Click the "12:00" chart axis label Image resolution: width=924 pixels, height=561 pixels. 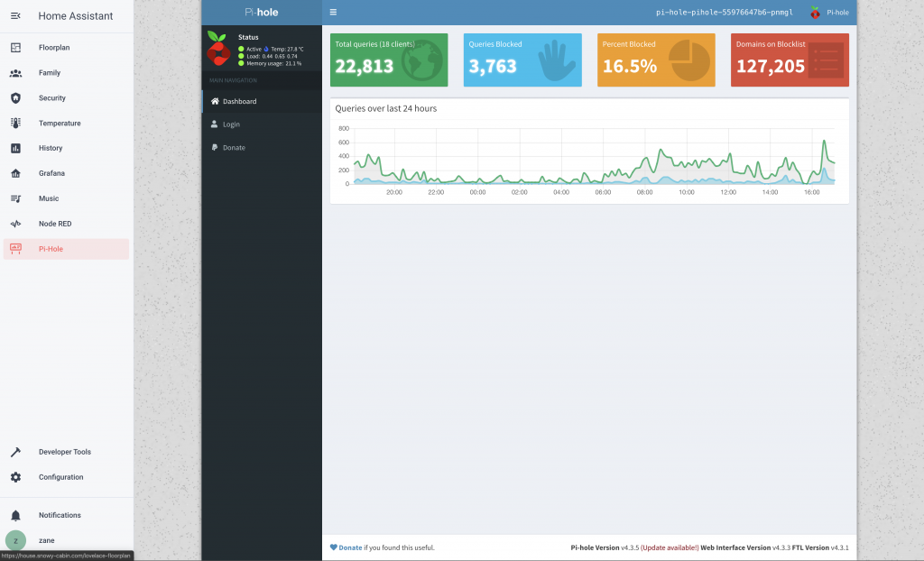click(x=728, y=193)
